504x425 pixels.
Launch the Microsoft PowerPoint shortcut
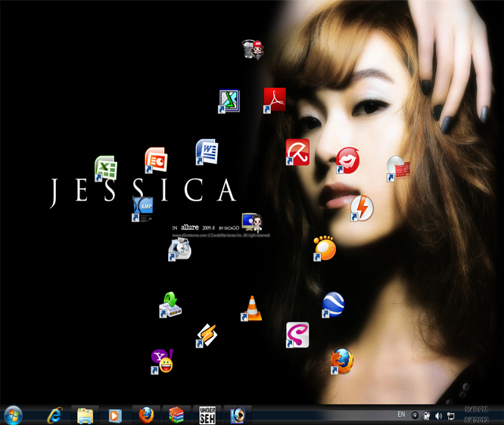[156, 160]
